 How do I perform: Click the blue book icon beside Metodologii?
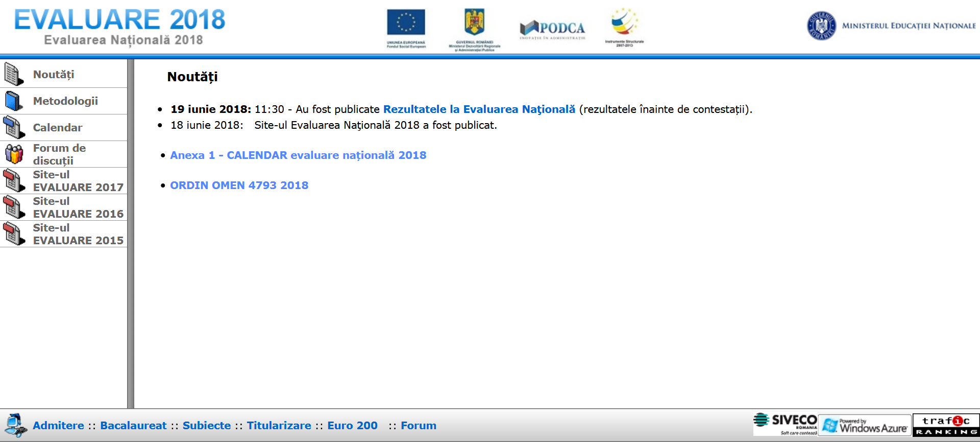[14, 101]
